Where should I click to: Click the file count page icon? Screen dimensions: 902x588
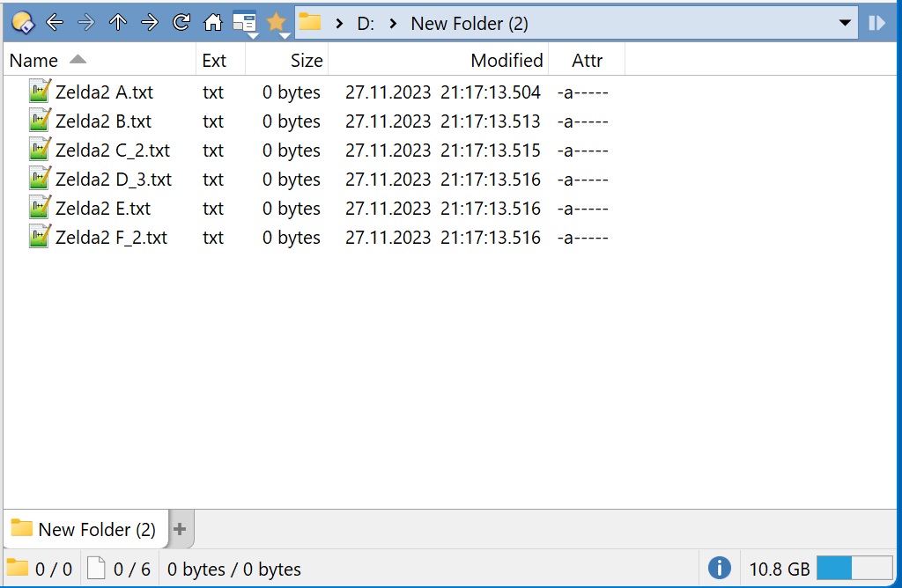point(96,568)
